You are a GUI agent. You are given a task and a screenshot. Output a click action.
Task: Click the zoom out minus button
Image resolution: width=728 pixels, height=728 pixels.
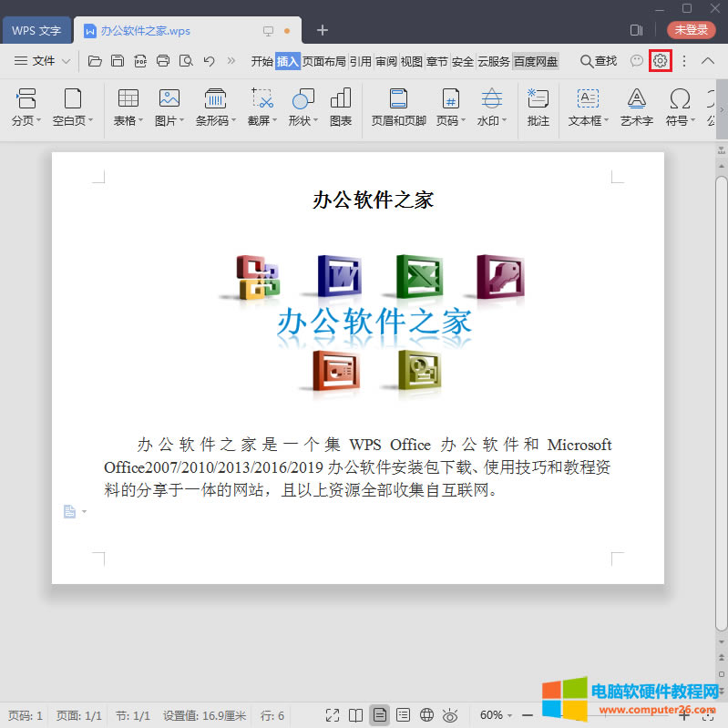tap(528, 715)
